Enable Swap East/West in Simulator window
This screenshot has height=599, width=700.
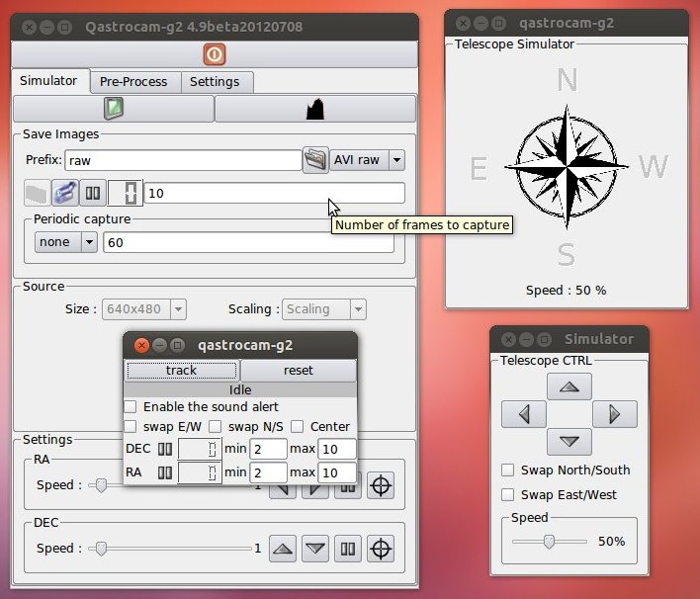[507, 494]
